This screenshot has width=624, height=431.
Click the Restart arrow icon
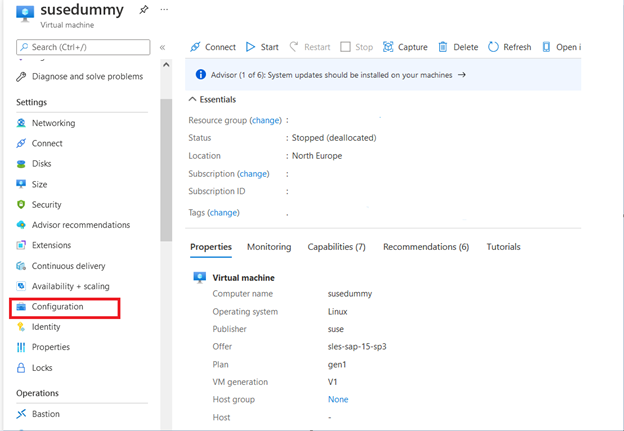click(294, 47)
